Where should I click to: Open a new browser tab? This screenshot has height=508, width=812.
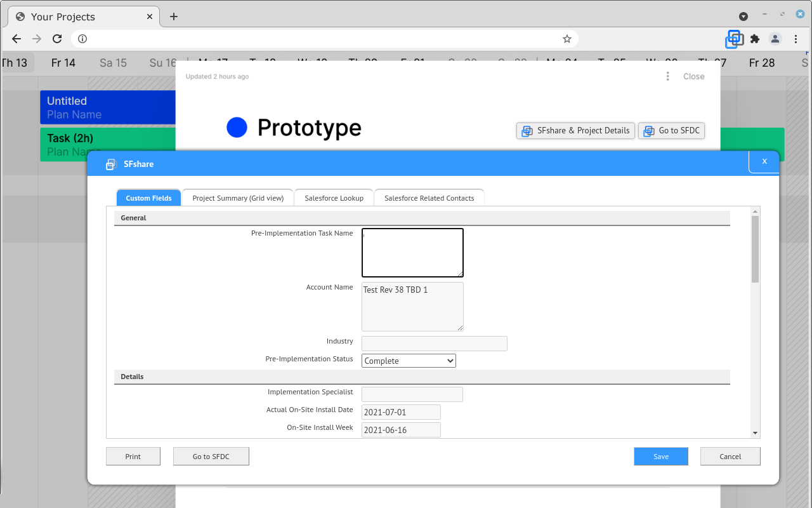coord(174,17)
